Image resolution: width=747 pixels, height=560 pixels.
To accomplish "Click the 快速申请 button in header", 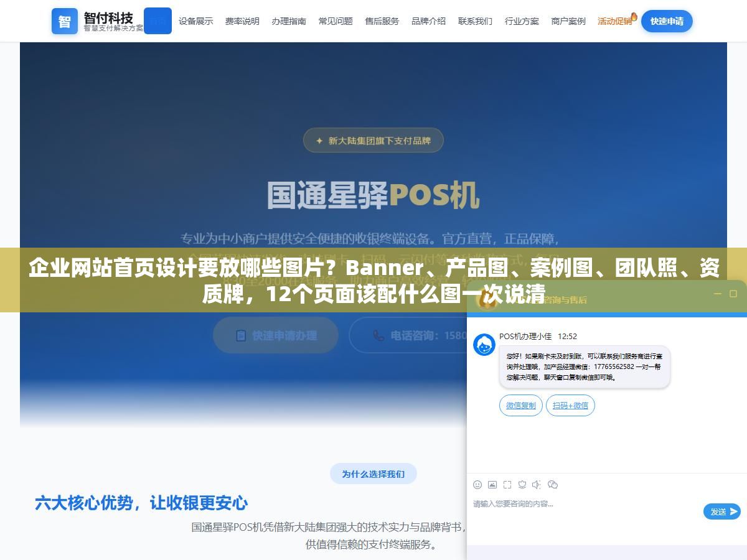I will click(x=667, y=21).
